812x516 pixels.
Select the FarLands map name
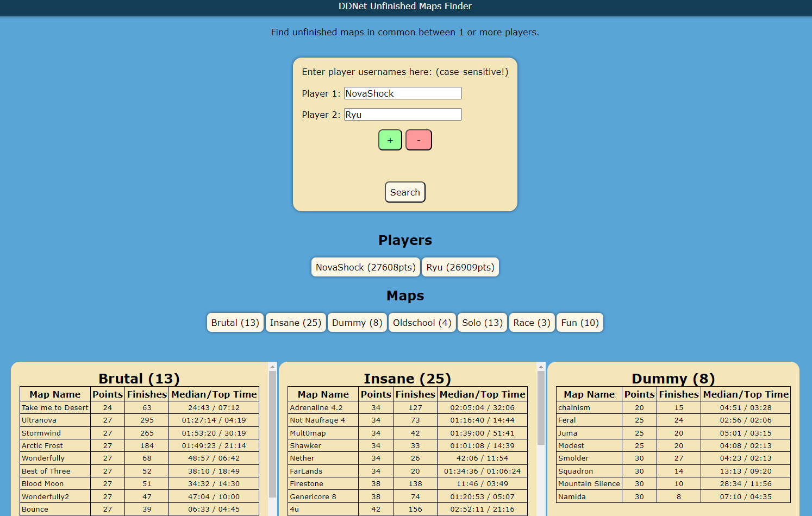[306, 471]
